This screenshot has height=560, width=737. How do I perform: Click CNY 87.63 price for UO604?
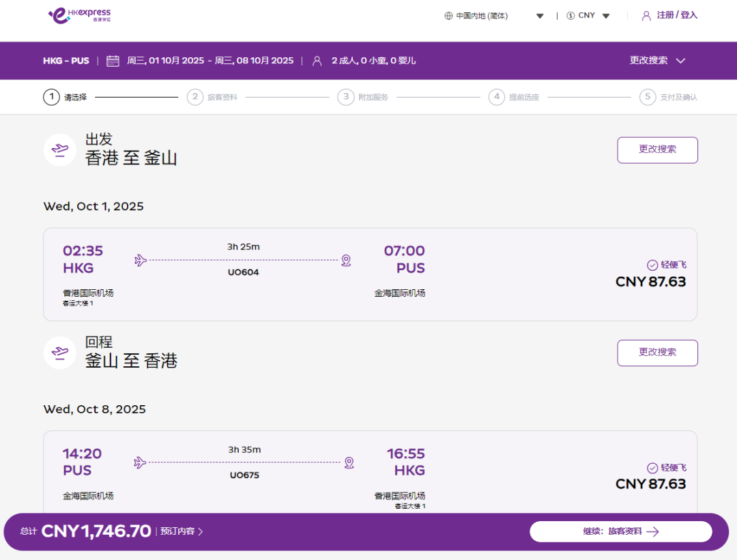(x=650, y=282)
